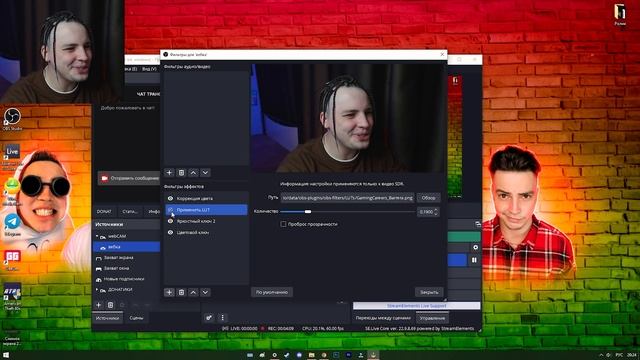This screenshot has height=360, width=640.
Task: Open Steam from the taskbar
Action: (287, 356)
